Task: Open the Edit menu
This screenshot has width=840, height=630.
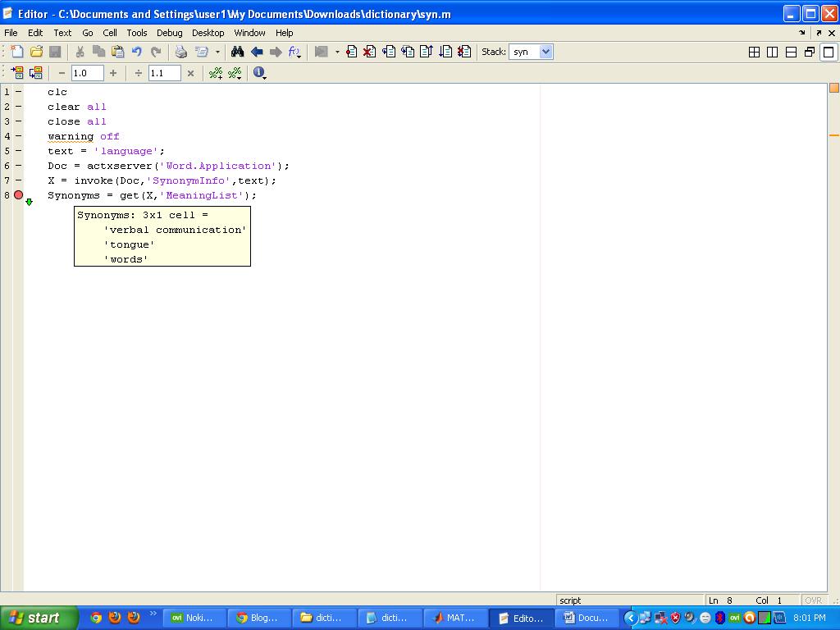Action: point(35,33)
